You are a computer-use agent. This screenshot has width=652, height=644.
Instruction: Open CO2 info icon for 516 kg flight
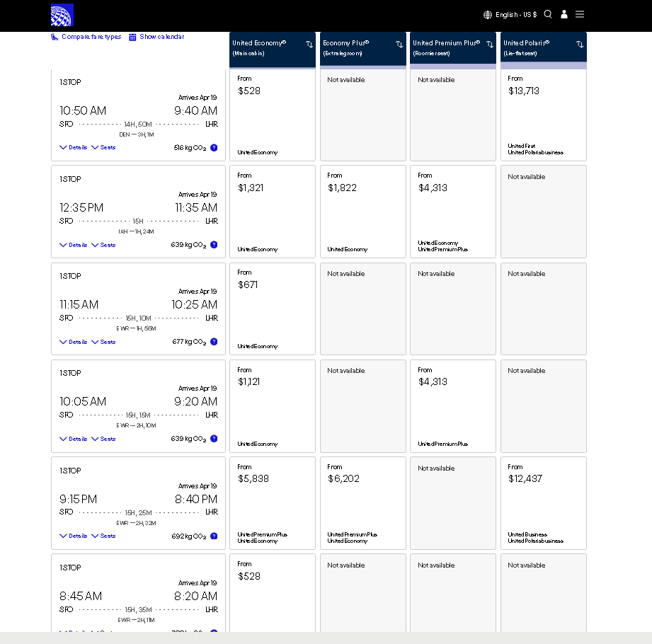tap(214, 148)
